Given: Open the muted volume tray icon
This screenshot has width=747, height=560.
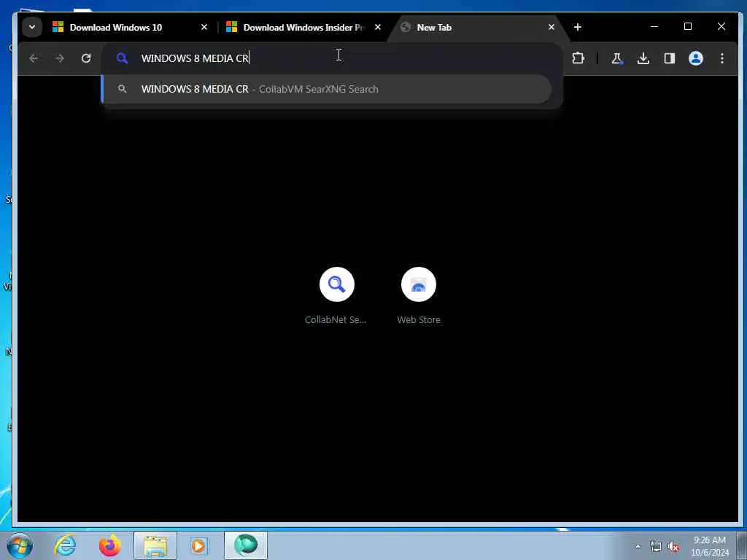Looking at the screenshot, I should pos(673,547).
